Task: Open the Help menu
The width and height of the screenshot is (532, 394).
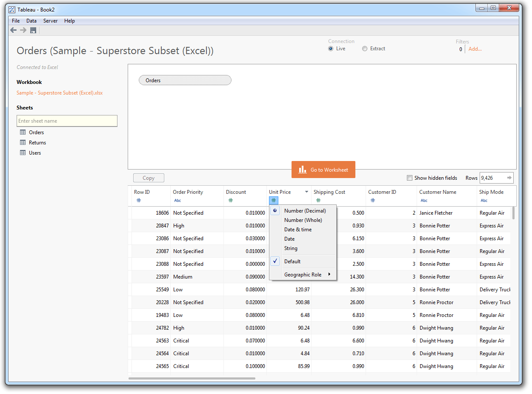Action: [69, 20]
